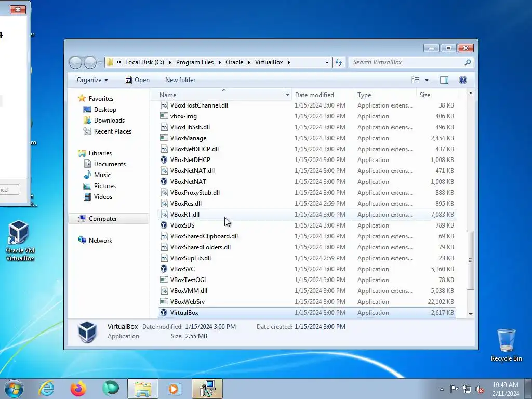The height and width of the screenshot is (399, 532).
Task: Open the address bar history dropdown
Action: click(x=327, y=62)
